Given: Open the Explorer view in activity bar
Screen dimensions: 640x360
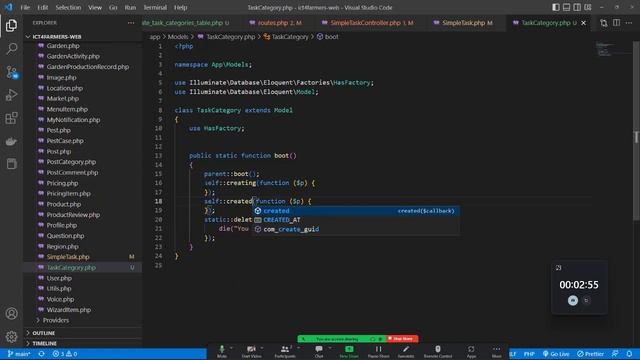Looking at the screenshot, I should point(11,25).
